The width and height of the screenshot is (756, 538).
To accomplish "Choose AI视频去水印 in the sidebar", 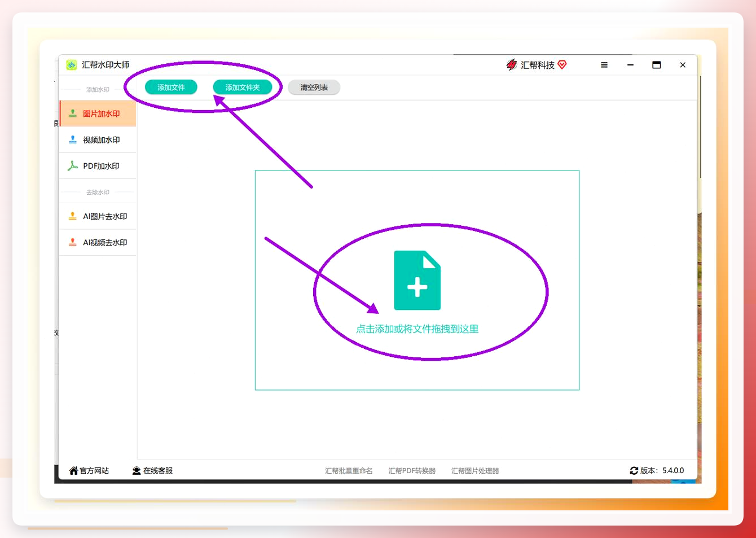I will point(98,242).
